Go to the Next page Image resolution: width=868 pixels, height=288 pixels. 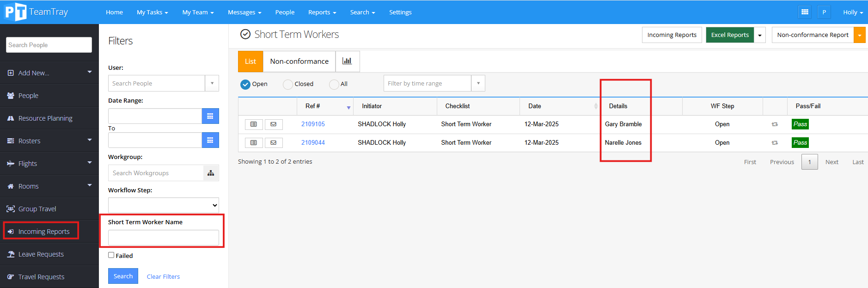point(832,162)
